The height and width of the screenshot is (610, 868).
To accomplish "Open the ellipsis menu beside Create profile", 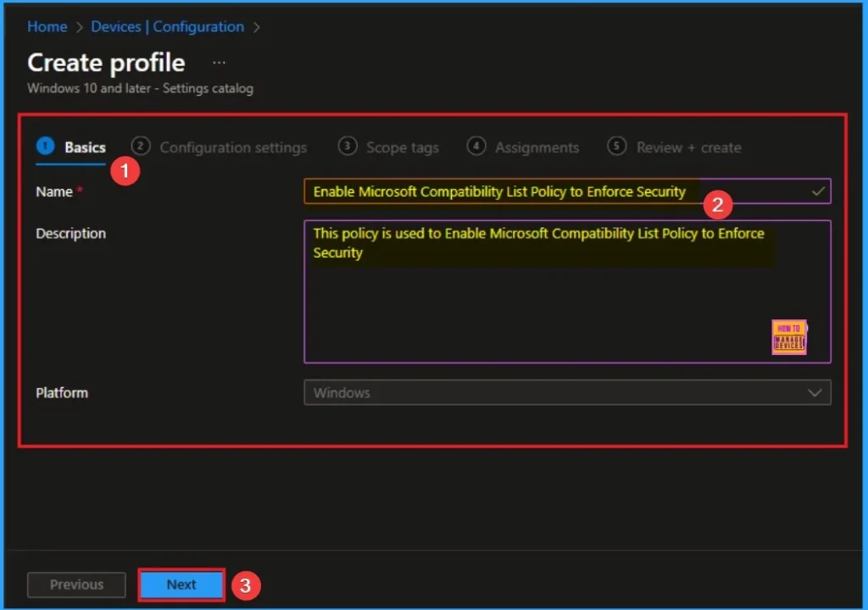I will click(x=220, y=63).
